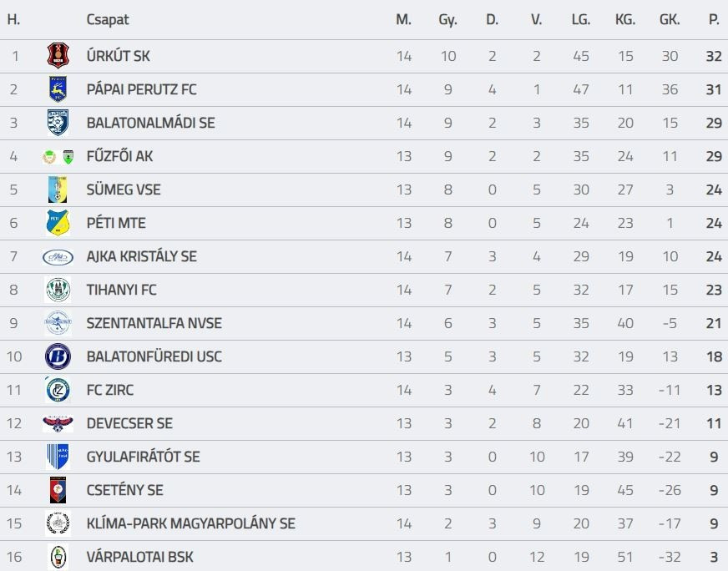This screenshot has height=571, width=728.
Task: Click the Ajka Kristály SE logo
Action: (x=58, y=256)
